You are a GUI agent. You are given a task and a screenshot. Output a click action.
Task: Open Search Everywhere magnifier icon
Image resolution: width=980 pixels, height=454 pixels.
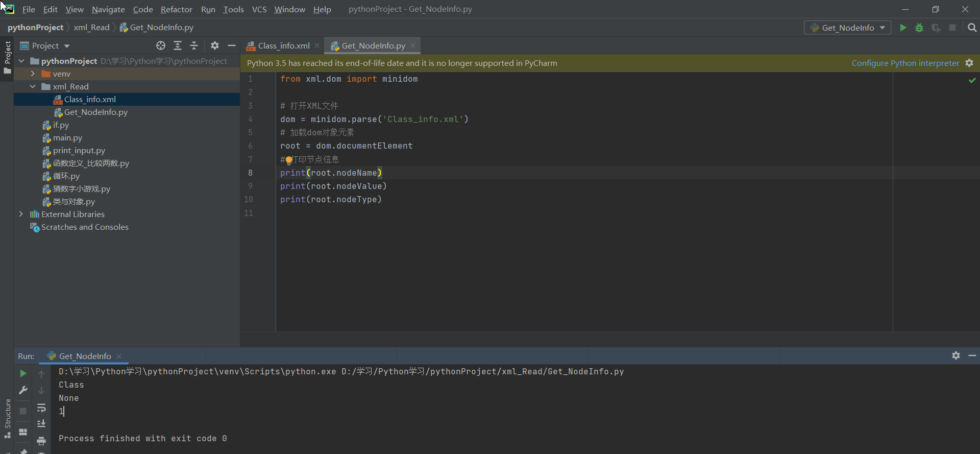[x=972, y=28]
